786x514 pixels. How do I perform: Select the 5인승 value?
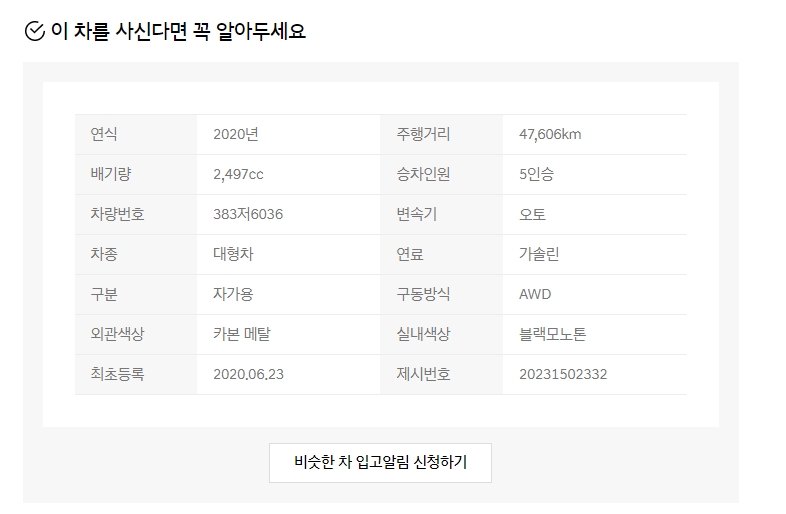(536, 175)
